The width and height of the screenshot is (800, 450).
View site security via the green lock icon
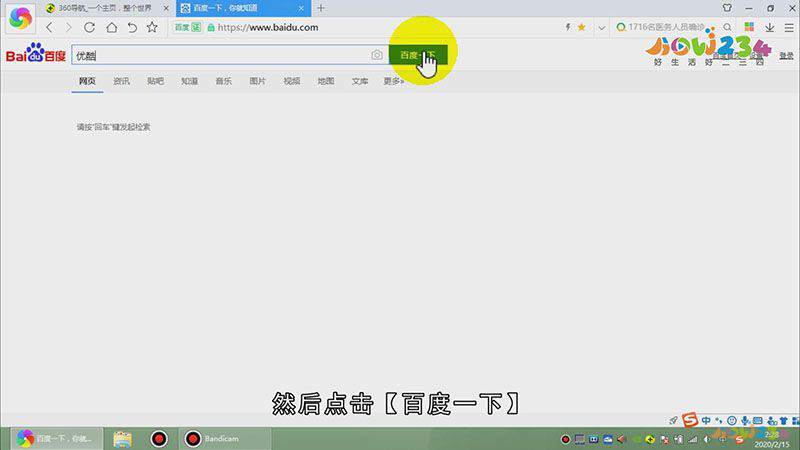point(211,28)
